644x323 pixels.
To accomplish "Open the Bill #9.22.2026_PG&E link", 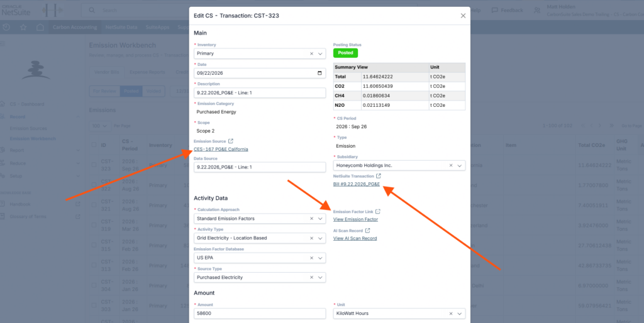I will point(357,184).
